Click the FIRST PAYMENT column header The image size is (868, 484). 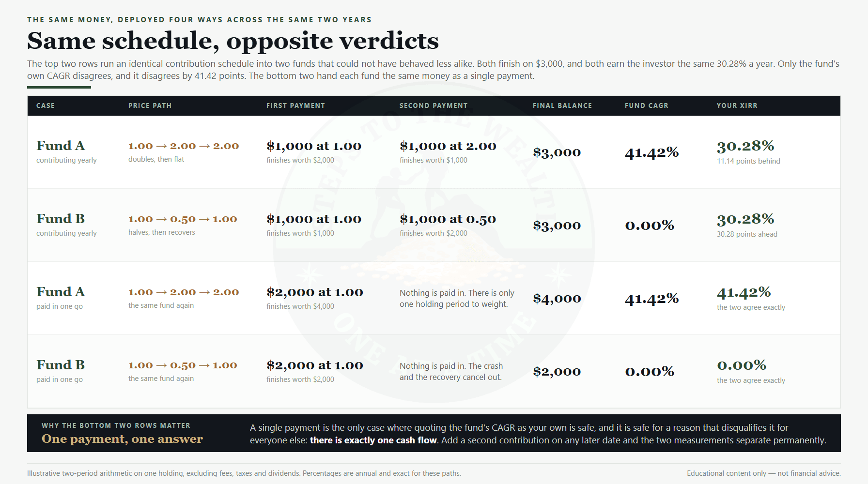coord(295,106)
